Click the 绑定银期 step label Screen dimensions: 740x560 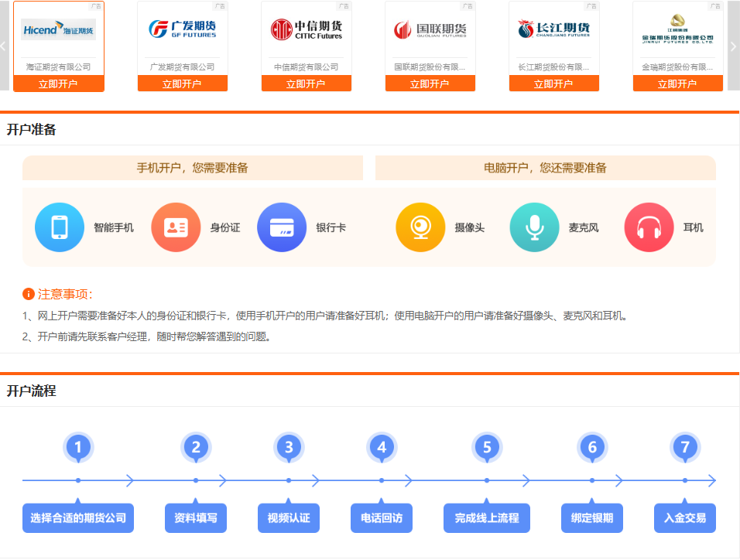point(592,518)
